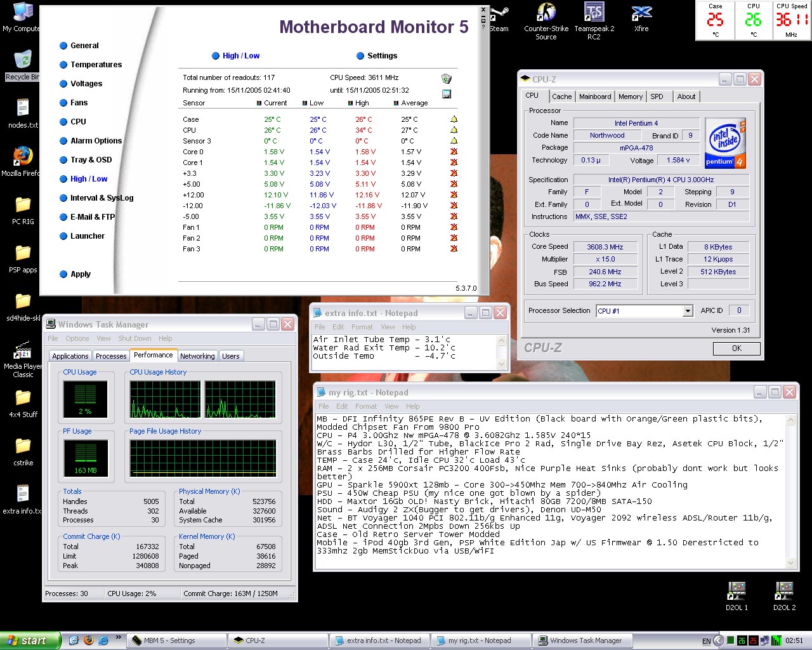This screenshot has width=812, height=650.
Task: Enable the crossed-out alarm bell for the Fan 1 row
Action: click(x=454, y=227)
